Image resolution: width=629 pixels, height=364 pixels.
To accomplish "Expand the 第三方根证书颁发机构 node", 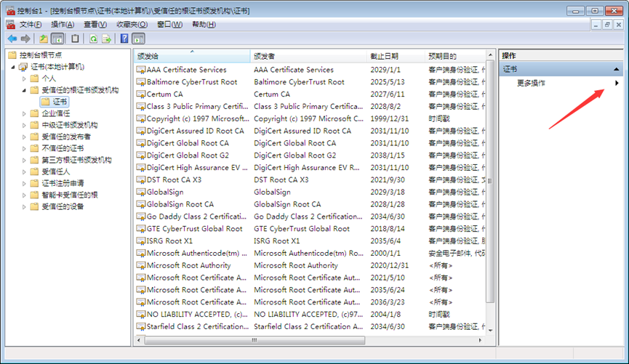I will pyautogui.click(x=24, y=160).
